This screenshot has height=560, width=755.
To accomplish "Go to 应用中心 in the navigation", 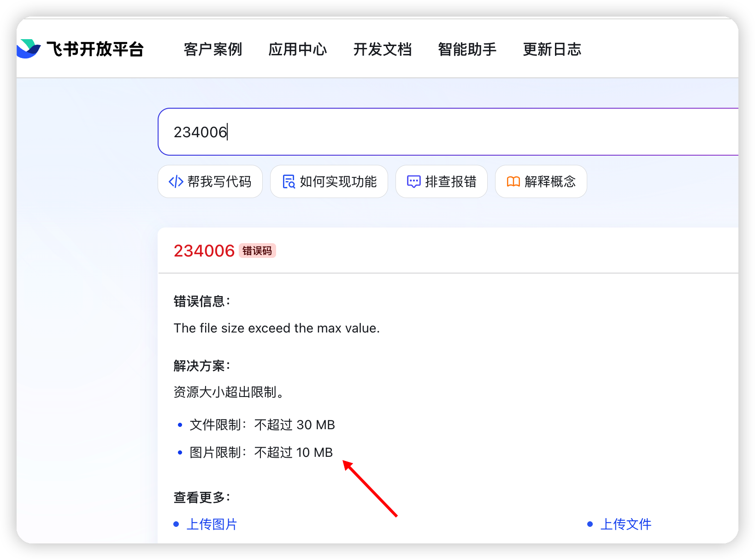I will [298, 49].
